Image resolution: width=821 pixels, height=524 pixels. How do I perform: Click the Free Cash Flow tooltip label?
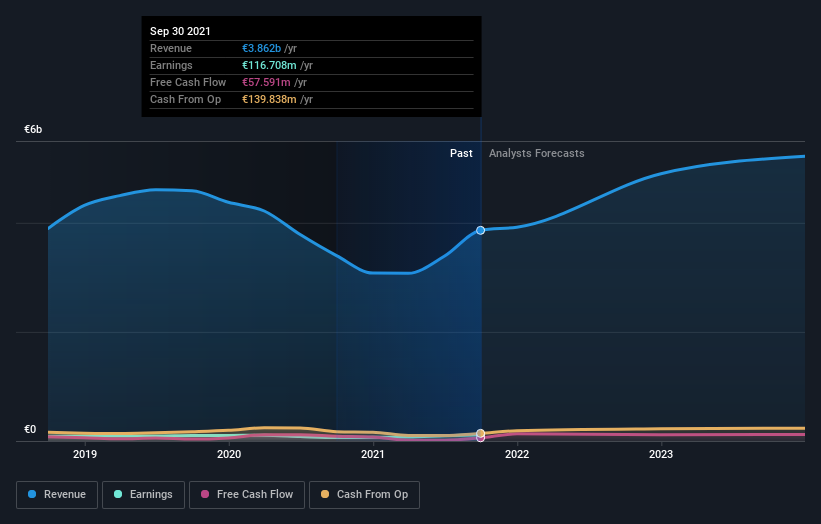(x=188, y=82)
